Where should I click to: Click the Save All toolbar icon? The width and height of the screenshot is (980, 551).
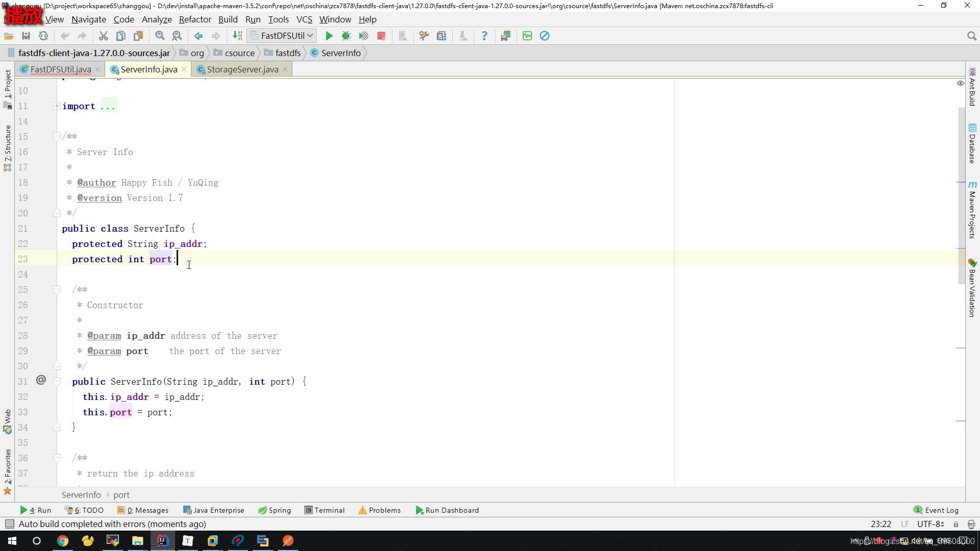tap(26, 36)
